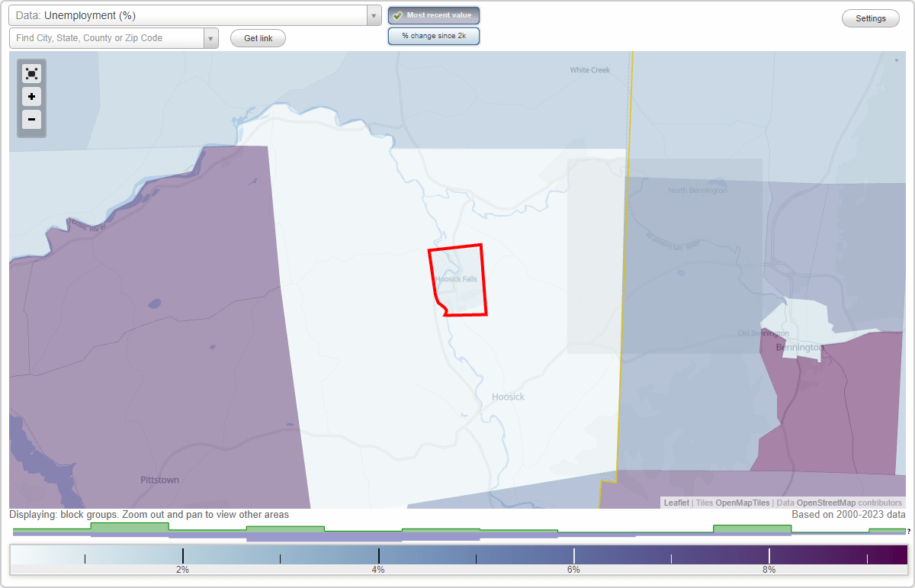
Task: Click the color legend near the 4% mark
Action: coord(378,554)
